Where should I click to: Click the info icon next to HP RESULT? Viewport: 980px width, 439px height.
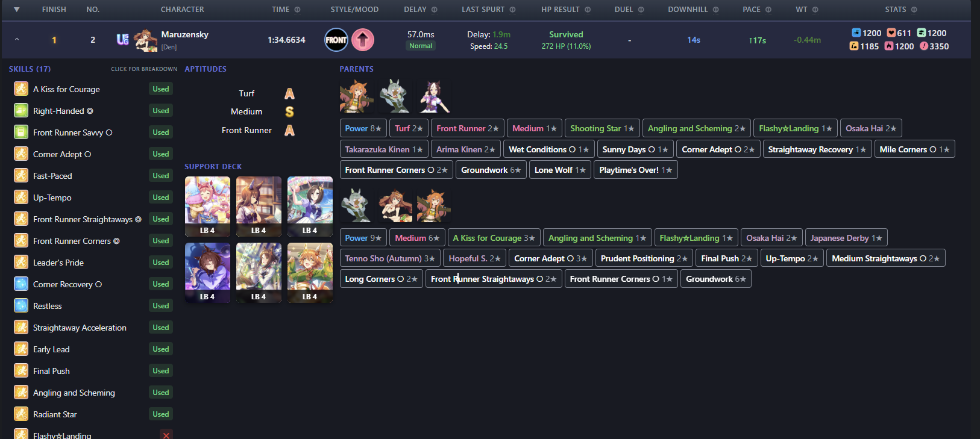[588, 10]
